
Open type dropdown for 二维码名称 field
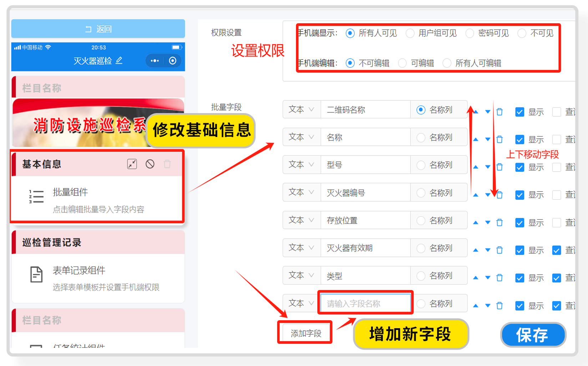coord(301,110)
